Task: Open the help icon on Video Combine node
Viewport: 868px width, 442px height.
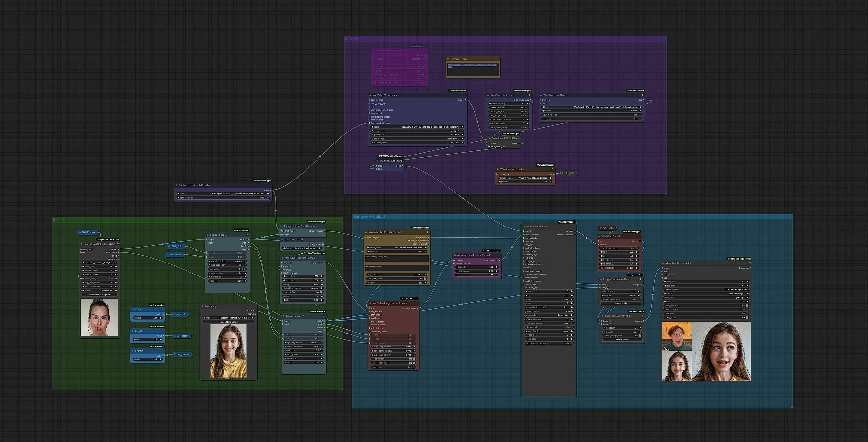Action: [750, 263]
